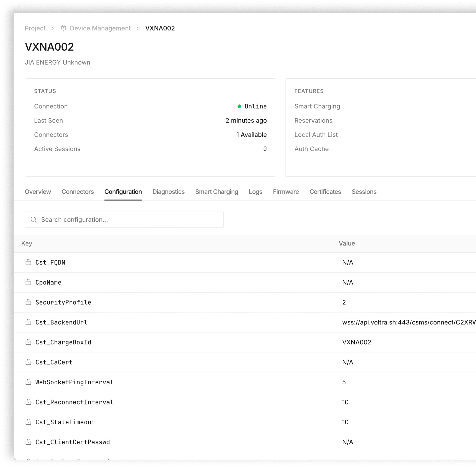Switch to the Firmware tab
Viewport: 476px width, 467px height.
(286, 192)
